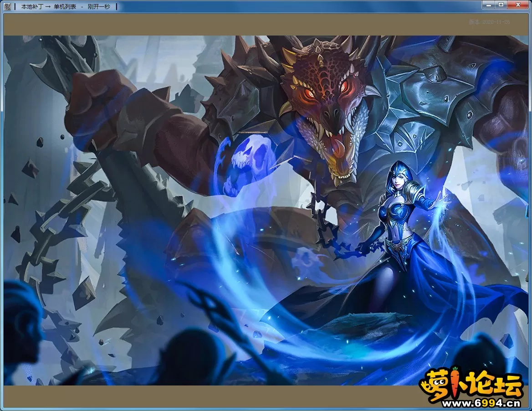Click the 龍 app icon in the title bar
The image size is (532, 411).
[x=7, y=6]
